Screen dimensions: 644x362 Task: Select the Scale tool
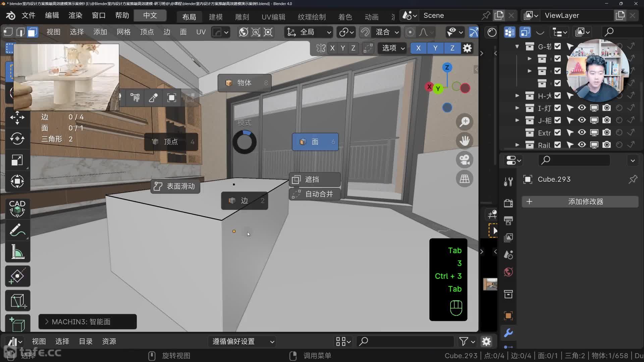coord(17,160)
